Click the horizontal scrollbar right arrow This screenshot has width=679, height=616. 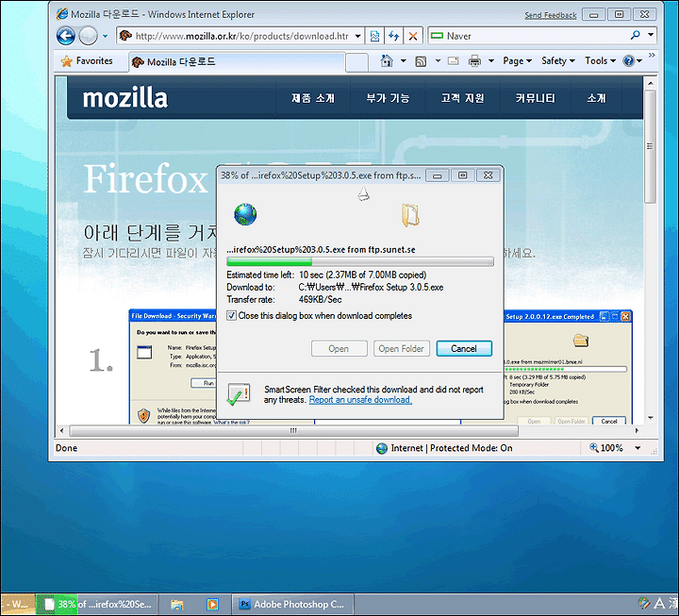coord(637,430)
